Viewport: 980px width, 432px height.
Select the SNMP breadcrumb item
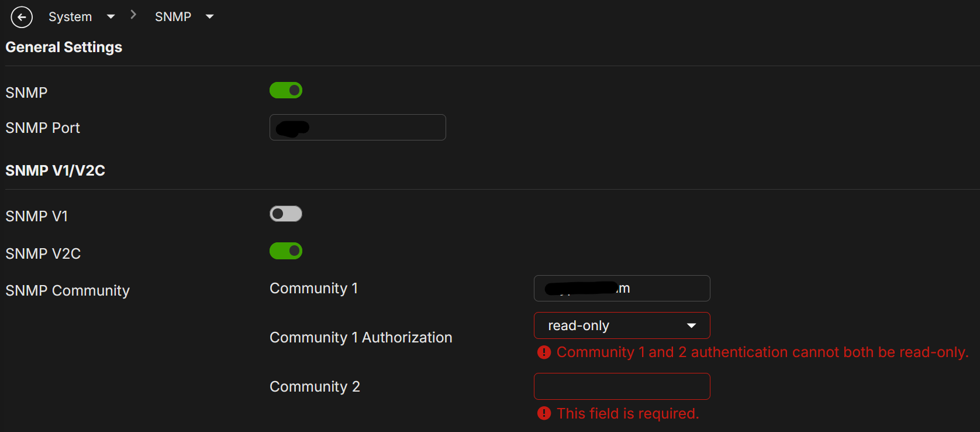173,17
